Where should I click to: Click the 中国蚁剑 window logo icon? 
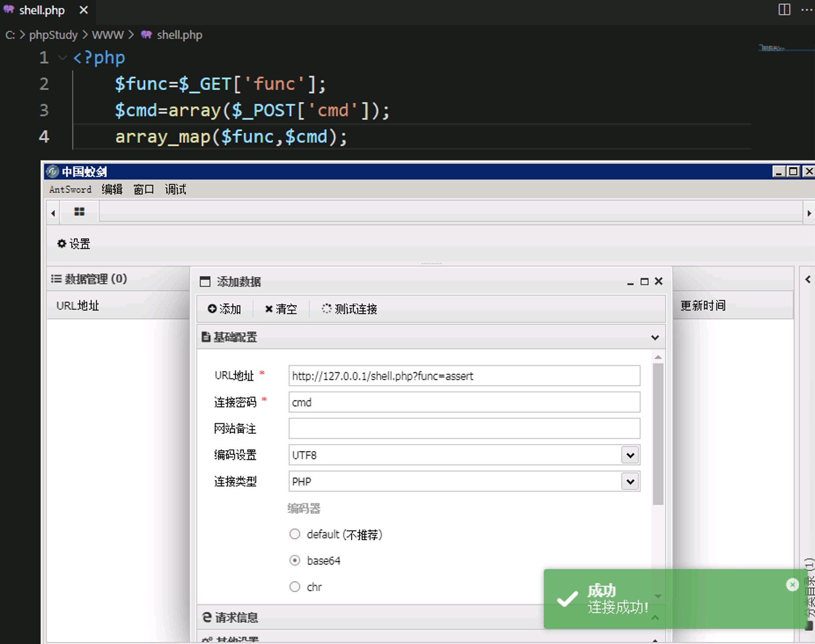[x=52, y=171]
